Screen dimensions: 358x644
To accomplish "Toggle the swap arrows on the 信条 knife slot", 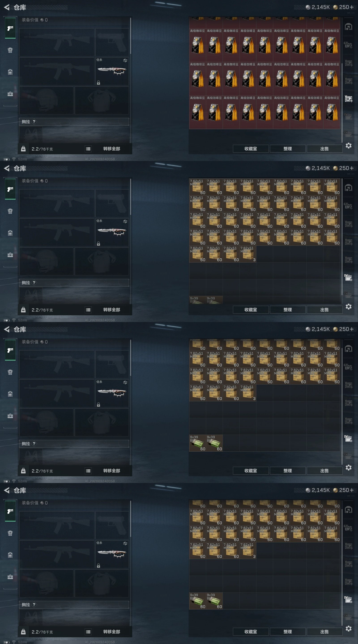I will pyautogui.click(x=125, y=60).
